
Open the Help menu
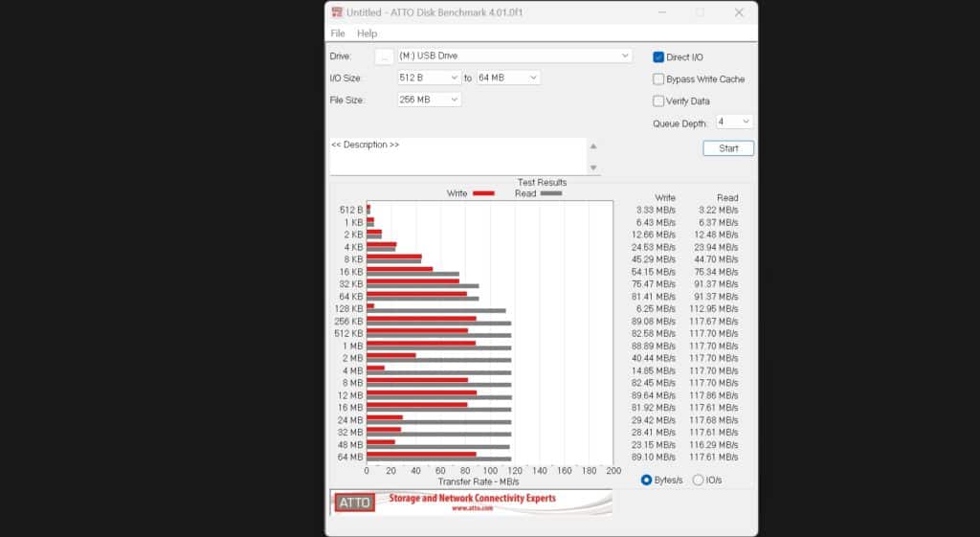(x=367, y=34)
